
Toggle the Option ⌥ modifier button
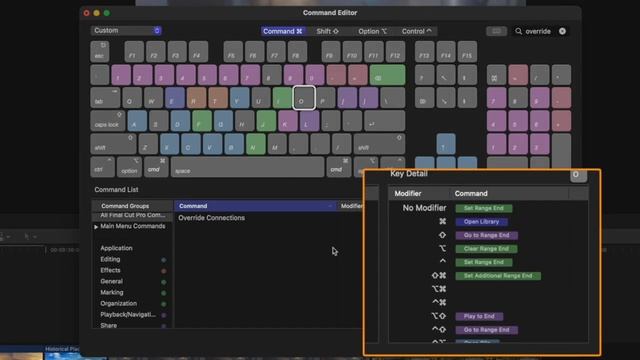click(x=372, y=31)
